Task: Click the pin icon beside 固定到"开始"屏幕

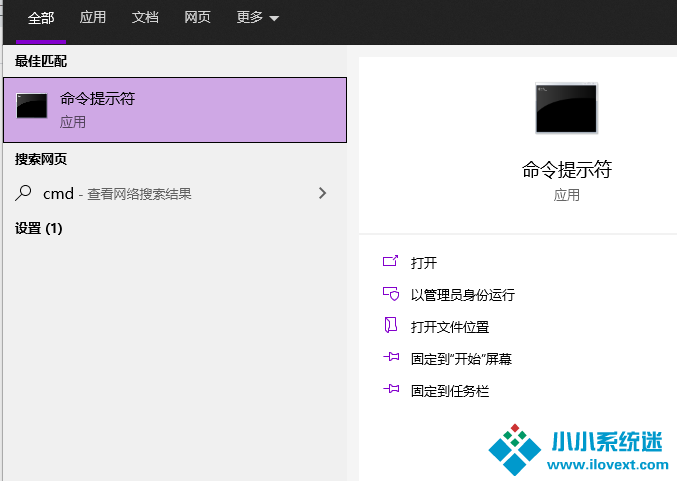Action: (x=391, y=357)
